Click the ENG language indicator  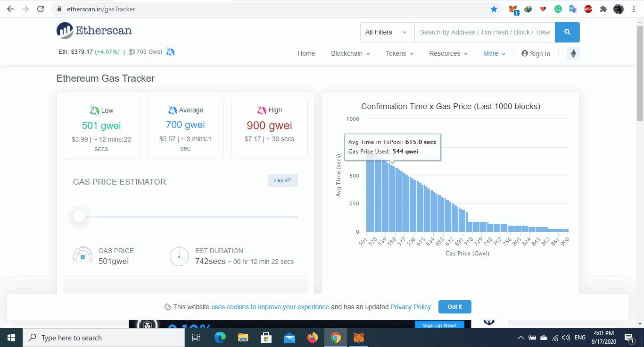point(580,338)
